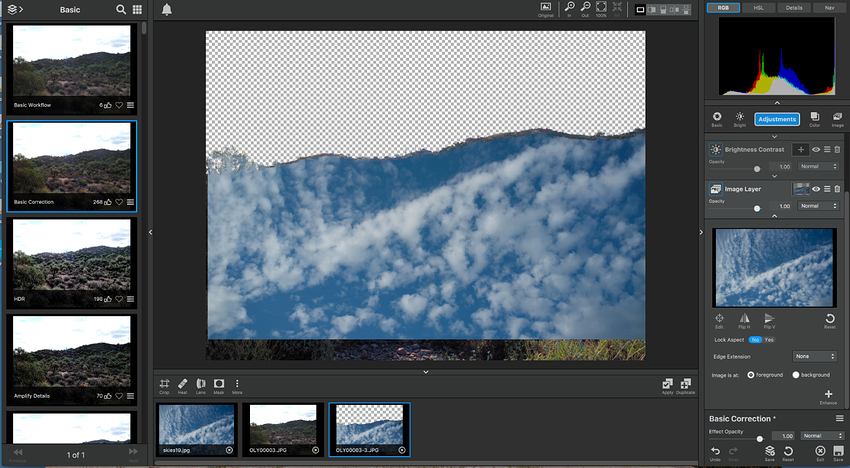
Task: Select the Crop tool
Action: tap(165, 384)
